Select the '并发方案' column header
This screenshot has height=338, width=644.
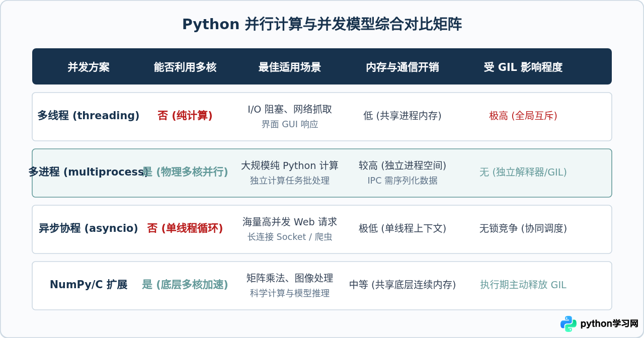[x=89, y=67]
